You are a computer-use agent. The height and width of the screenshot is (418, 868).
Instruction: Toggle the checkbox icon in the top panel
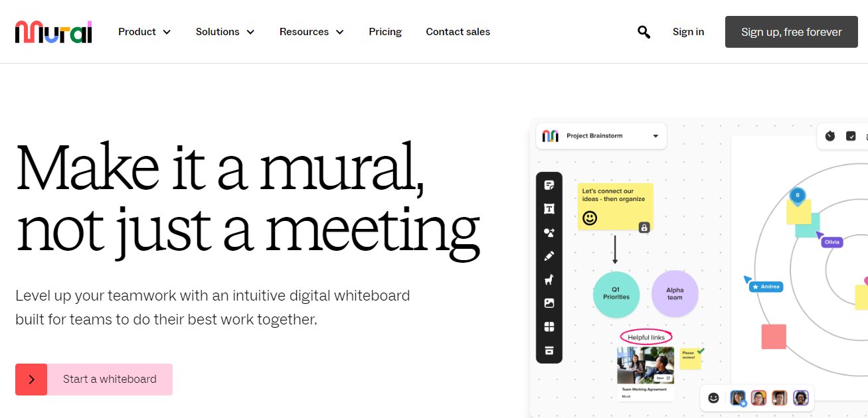pyautogui.click(x=851, y=136)
